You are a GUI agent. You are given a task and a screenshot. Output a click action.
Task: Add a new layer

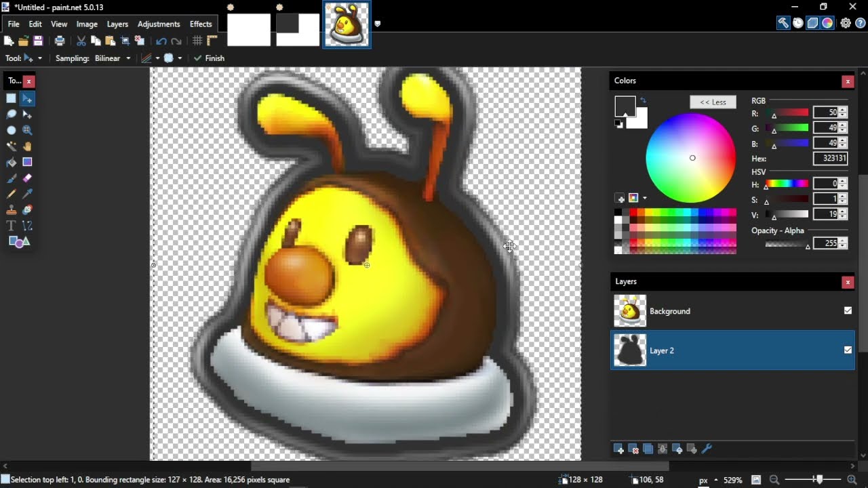(618, 449)
